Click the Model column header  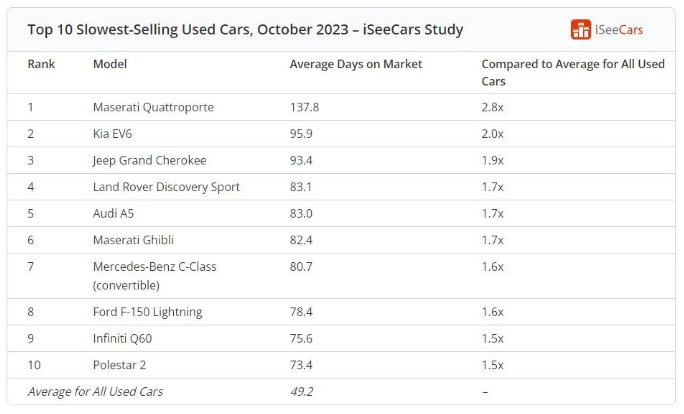(110, 64)
